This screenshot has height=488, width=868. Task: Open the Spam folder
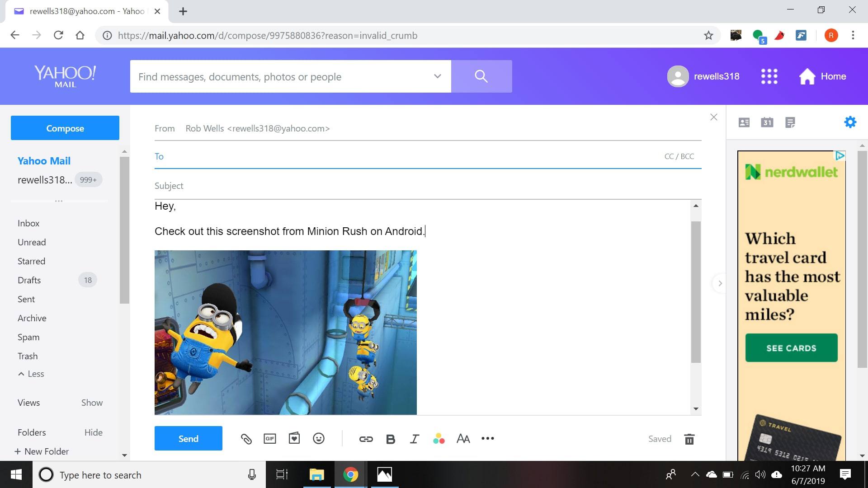tap(28, 337)
